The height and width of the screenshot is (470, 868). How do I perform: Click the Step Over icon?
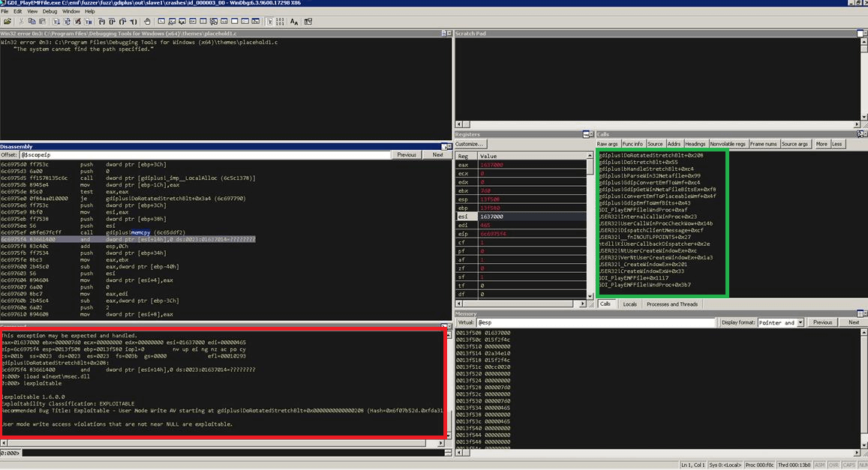(x=112, y=22)
